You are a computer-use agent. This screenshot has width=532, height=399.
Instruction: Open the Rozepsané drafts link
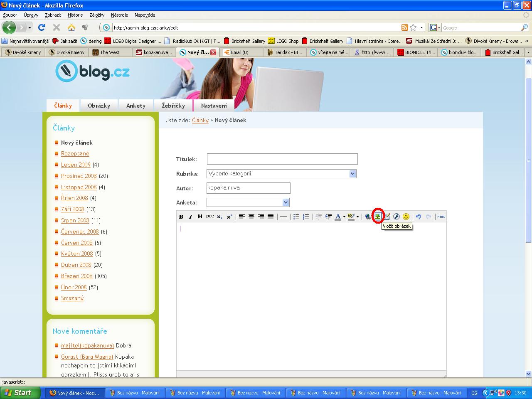pyautogui.click(x=75, y=153)
